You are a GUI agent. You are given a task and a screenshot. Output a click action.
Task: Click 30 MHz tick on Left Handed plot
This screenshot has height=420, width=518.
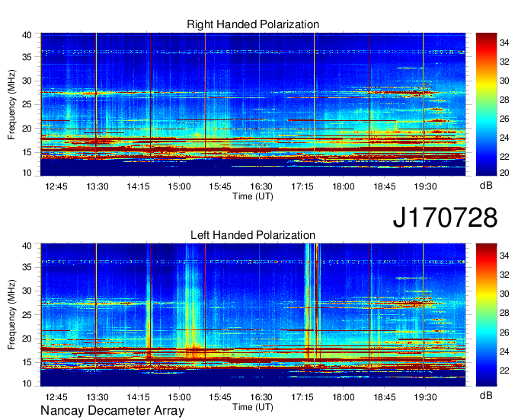click(27, 291)
